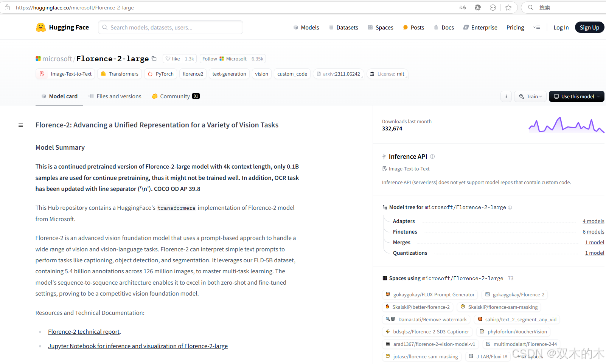Focus the Hugging Face search field
Screen dimensions: 606x364
(171, 27)
